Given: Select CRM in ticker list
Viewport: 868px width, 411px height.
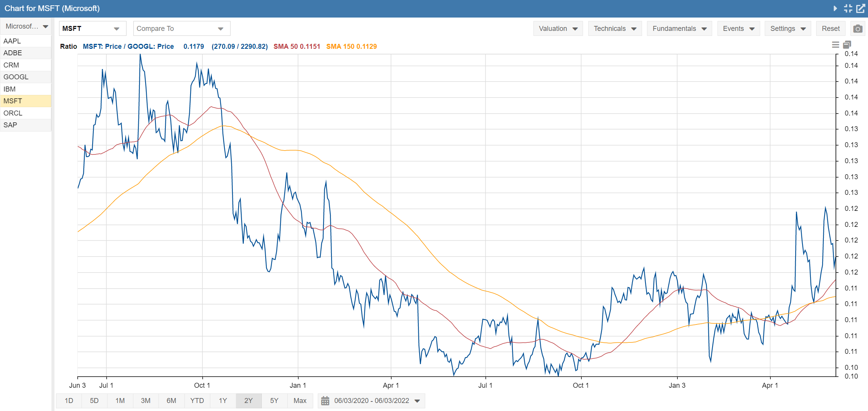Looking at the screenshot, I should pos(26,65).
